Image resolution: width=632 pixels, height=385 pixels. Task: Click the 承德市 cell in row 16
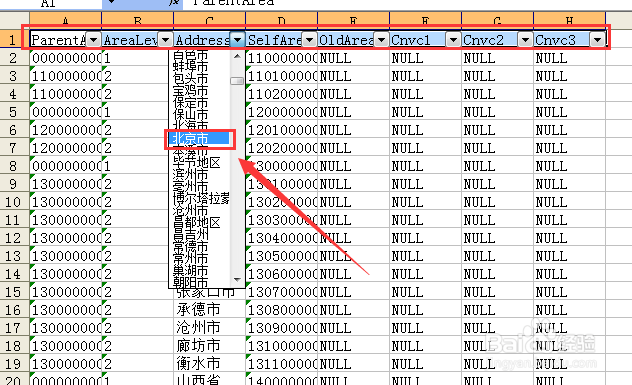pyautogui.click(x=210, y=310)
